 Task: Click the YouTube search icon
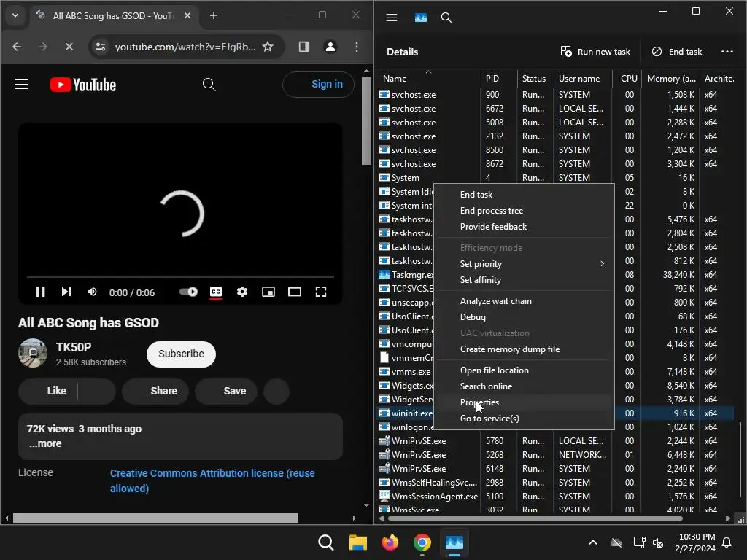pyautogui.click(x=209, y=85)
